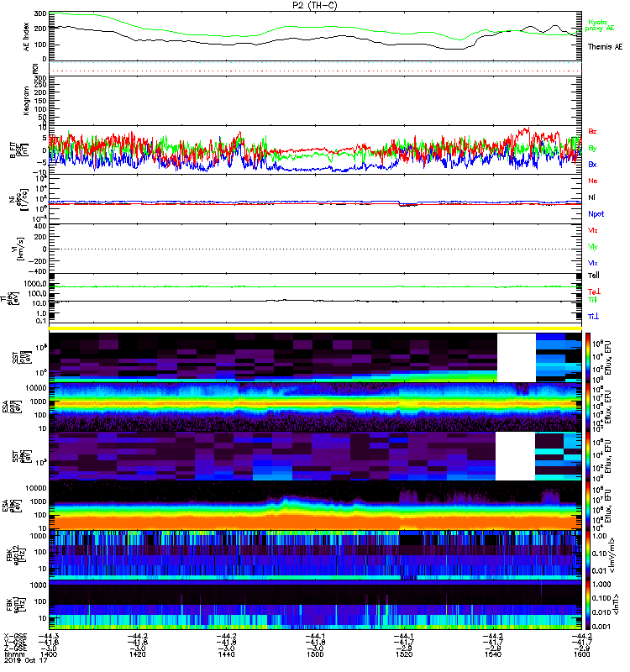Click the SST electron panel color bar
This screenshot has height=672, width=630.
tap(588, 456)
